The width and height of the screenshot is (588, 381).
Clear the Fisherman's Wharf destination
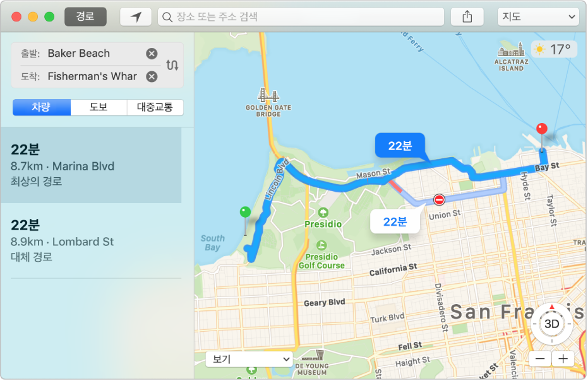[x=152, y=77]
